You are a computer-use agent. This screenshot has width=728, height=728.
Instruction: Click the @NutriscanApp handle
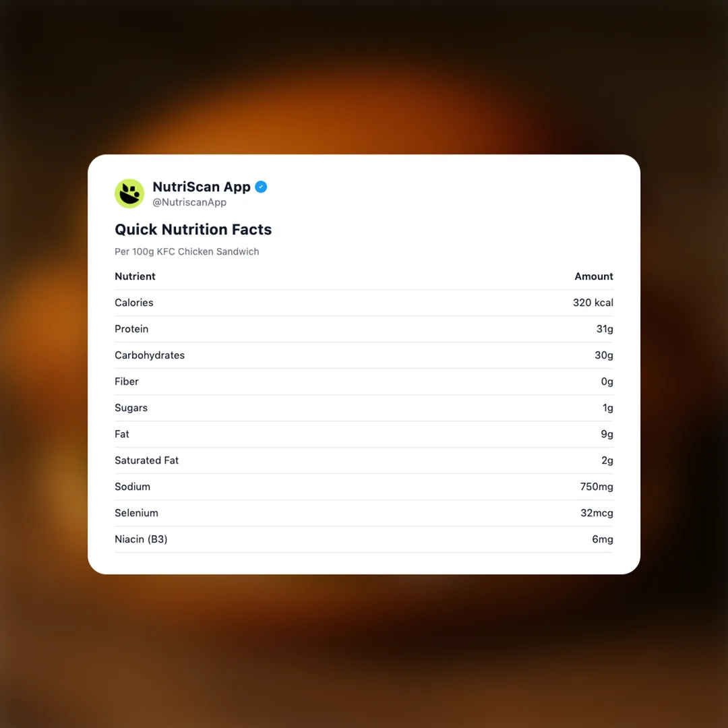pyautogui.click(x=189, y=202)
